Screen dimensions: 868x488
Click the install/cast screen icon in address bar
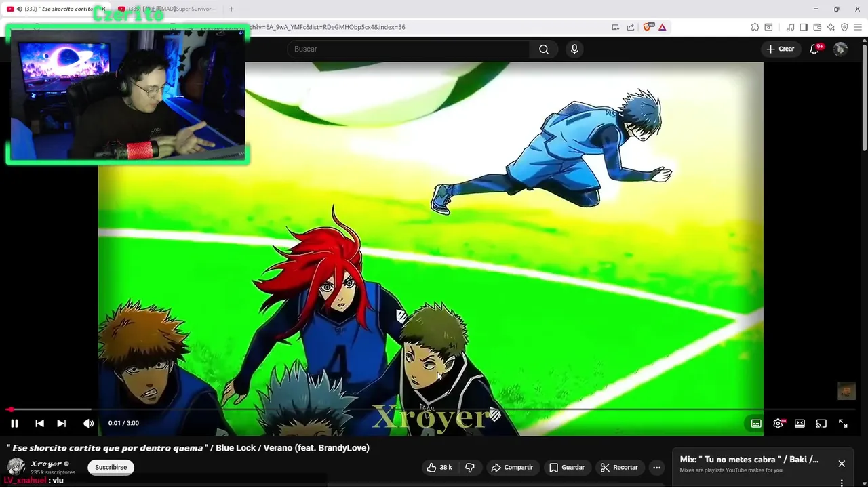click(616, 27)
